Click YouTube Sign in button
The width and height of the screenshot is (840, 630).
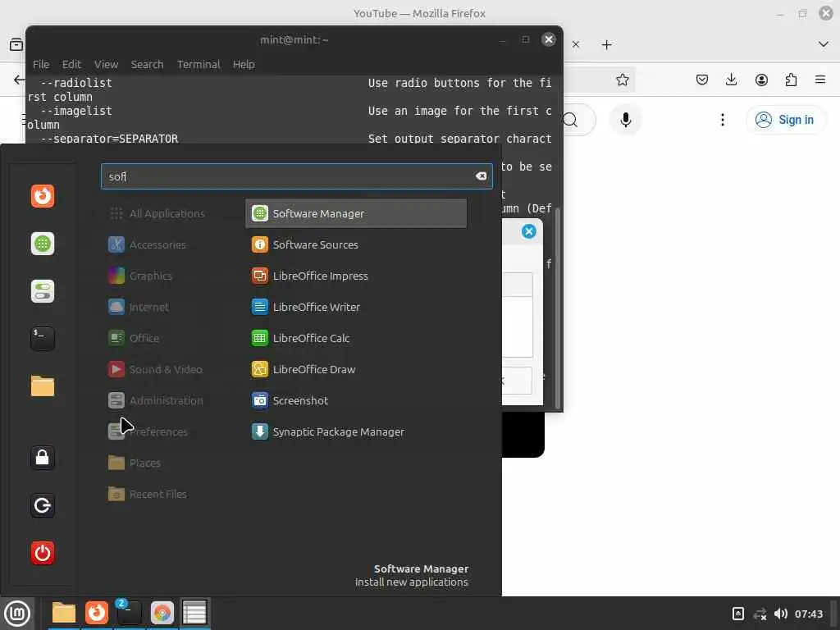click(x=786, y=120)
